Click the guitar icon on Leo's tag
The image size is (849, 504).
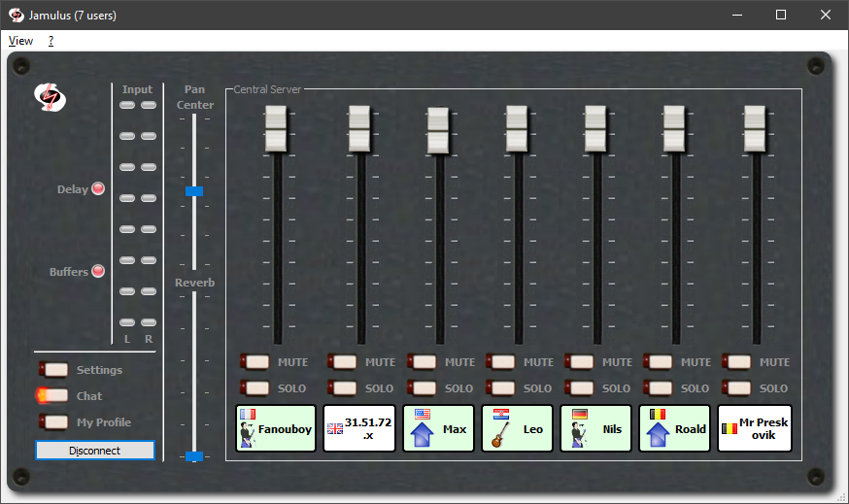(x=501, y=435)
